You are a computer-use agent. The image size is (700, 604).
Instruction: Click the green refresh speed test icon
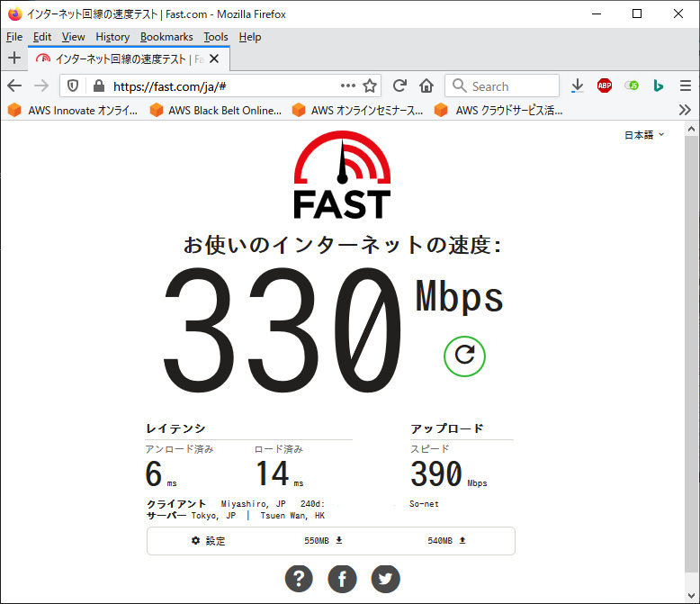(x=464, y=356)
